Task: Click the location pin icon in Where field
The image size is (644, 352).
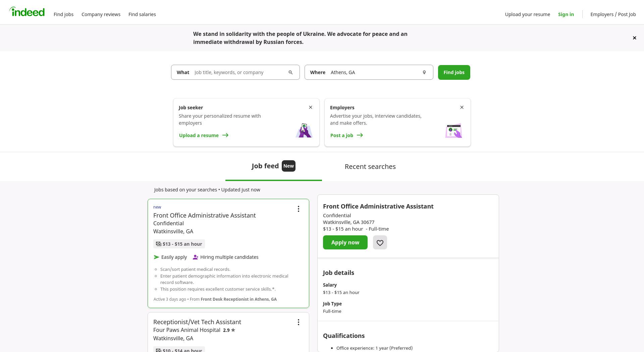Action: click(x=424, y=72)
